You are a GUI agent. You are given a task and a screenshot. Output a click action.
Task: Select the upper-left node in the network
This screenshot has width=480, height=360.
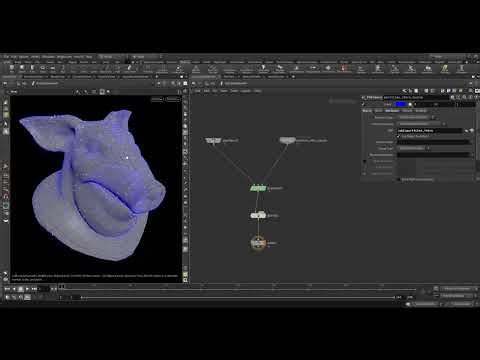click(x=213, y=140)
